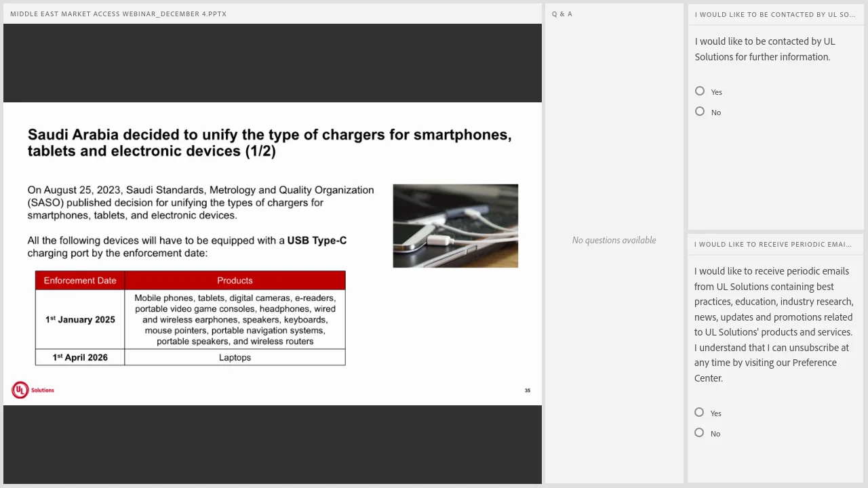Choose Yes to receive periodic emails
The width and height of the screenshot is (868, 488).
coord(699,413)
